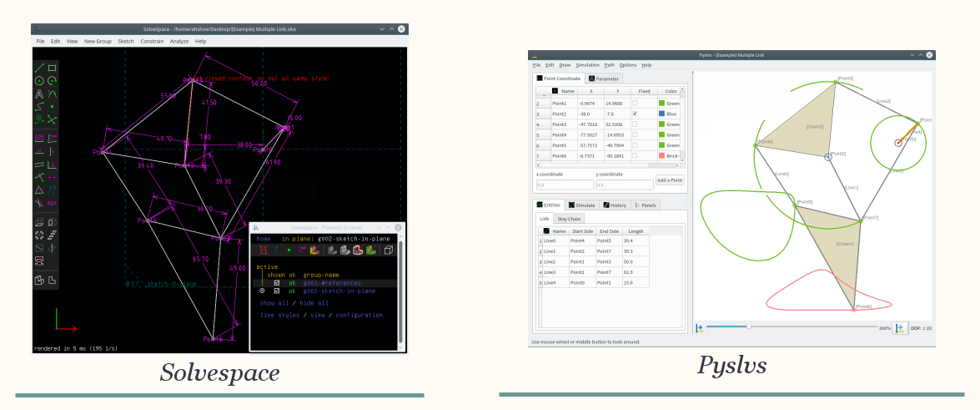980x410 pixels.
Task: Toggle point visibility green dot icon
Action: pyautogui.click(x=289, y=250)
